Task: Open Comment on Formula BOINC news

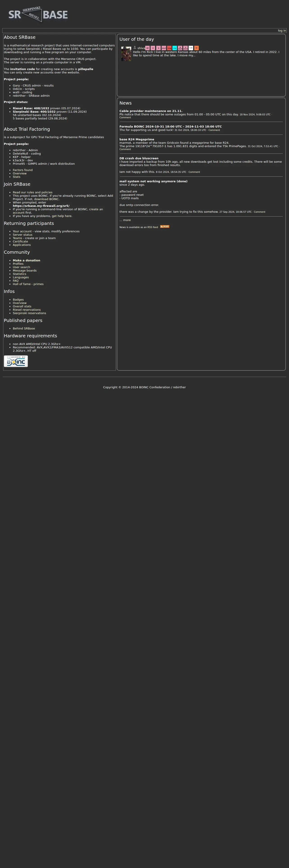Action: pyautogui.click(x=214, y=130)
